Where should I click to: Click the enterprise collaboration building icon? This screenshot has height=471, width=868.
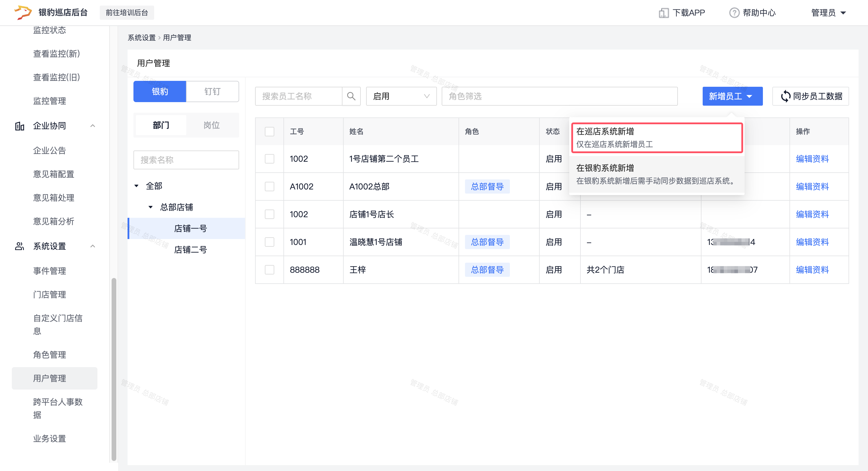click(19, 126)
